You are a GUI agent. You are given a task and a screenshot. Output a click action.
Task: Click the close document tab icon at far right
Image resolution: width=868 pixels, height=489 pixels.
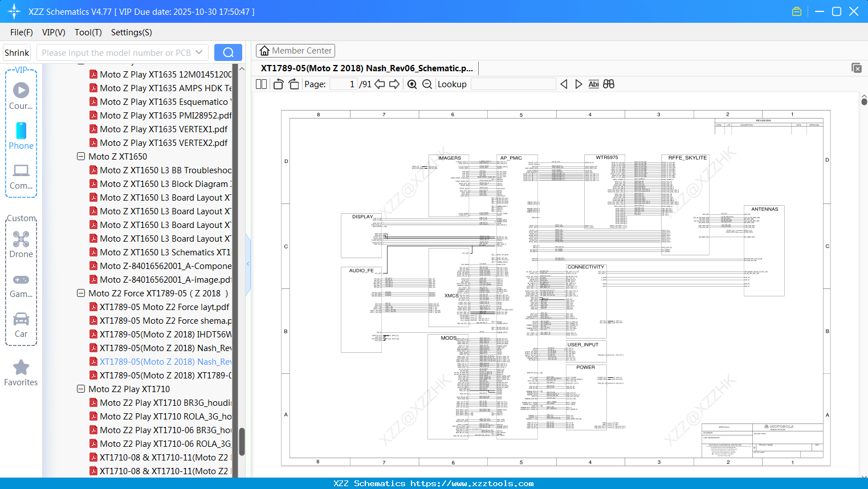[x=857, y=68]
